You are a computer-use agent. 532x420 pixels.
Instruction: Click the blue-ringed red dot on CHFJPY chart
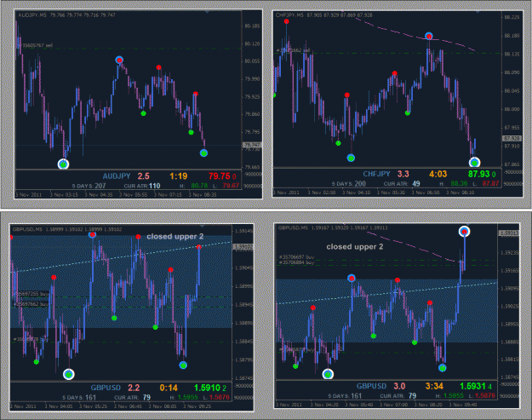pos(429,36)
